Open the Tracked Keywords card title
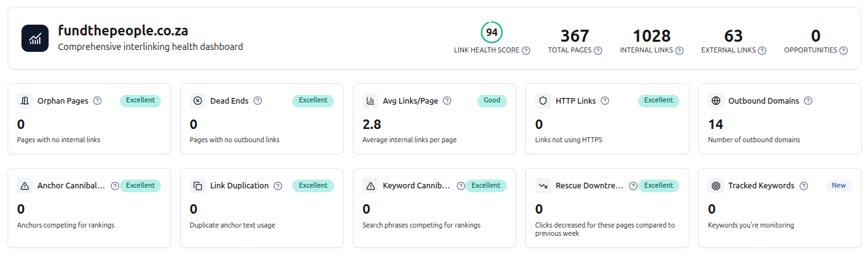 pos(761,186)
